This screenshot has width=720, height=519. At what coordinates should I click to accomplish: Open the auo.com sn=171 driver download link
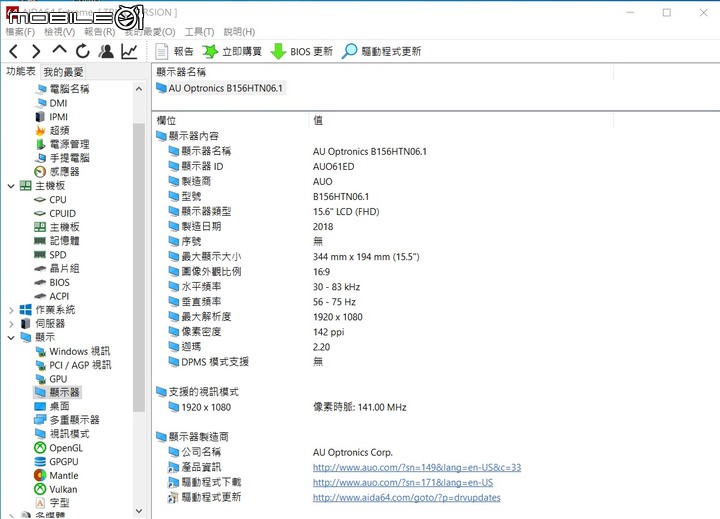(x=403, y=483)
